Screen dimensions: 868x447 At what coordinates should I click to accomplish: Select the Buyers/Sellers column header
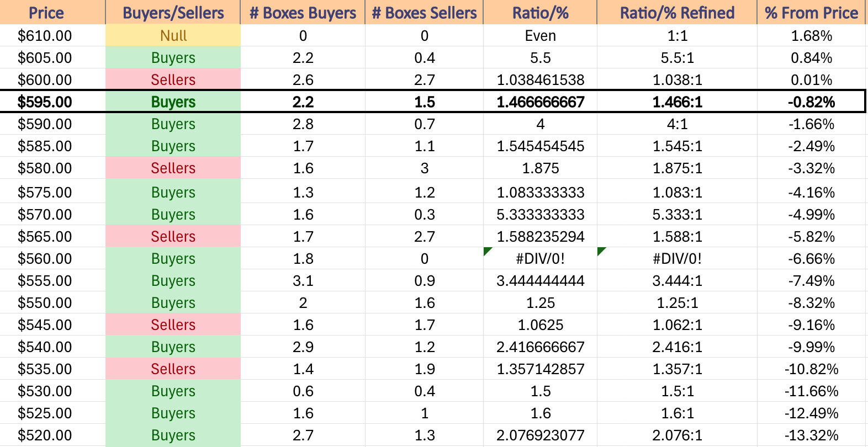coord(173,12)
